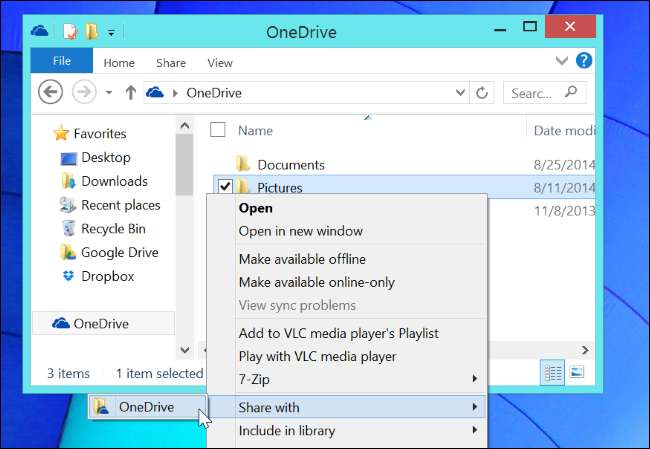Click the Google Drive icon

[x=68, y=252]
